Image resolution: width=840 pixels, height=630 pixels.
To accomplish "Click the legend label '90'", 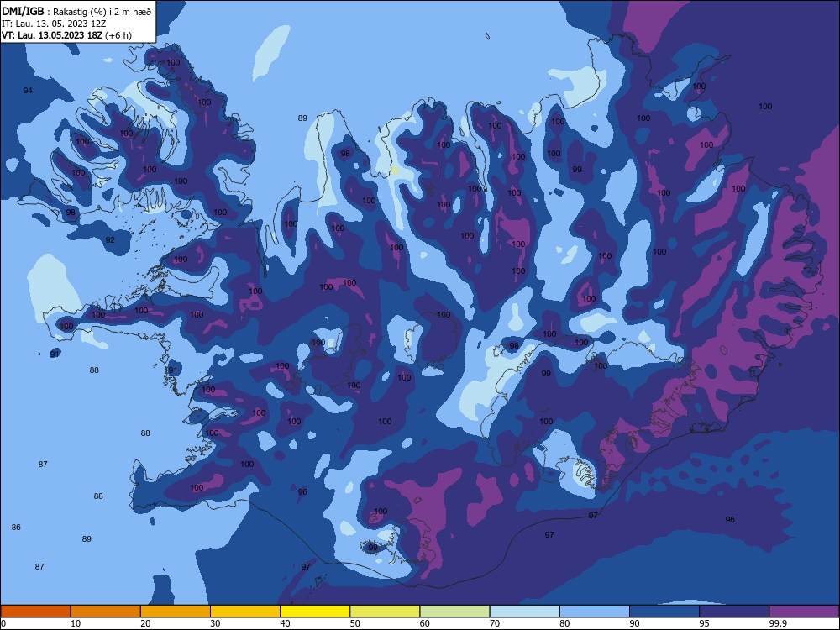I will [x=635, y=623].
